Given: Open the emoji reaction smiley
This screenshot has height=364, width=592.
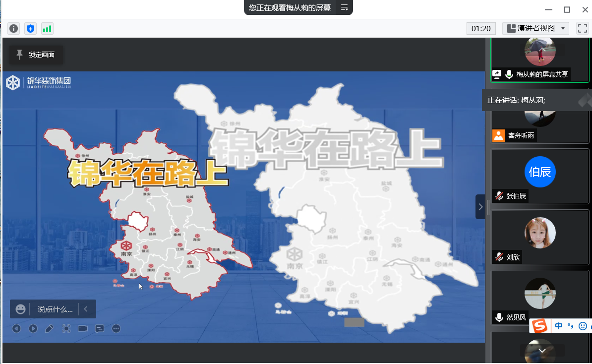Looking at the screenshot, I should point(20,309).
